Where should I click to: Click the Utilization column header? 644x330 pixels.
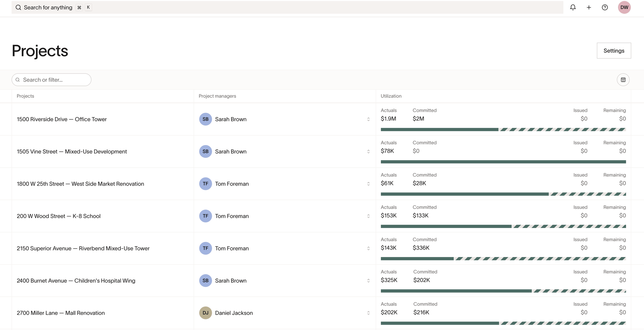[x=391, y=96]
